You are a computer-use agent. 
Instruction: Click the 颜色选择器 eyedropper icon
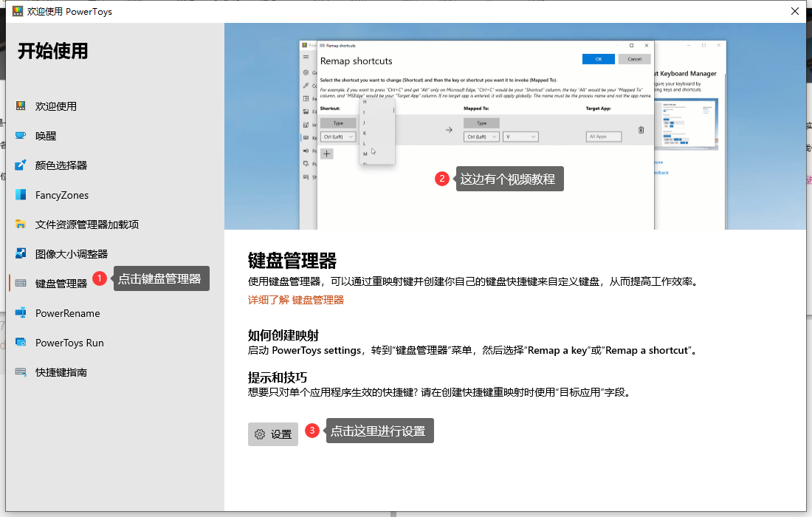(x=21, y=165)
